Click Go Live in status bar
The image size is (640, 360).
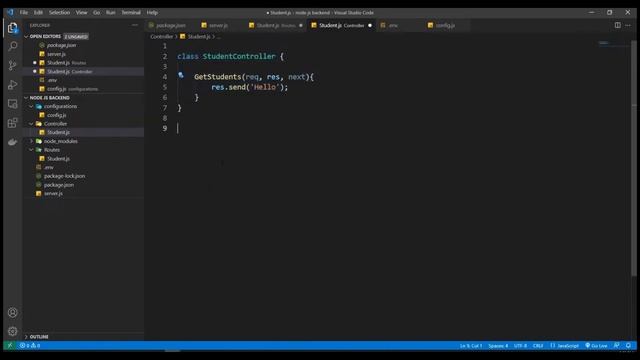coord(596,346)
